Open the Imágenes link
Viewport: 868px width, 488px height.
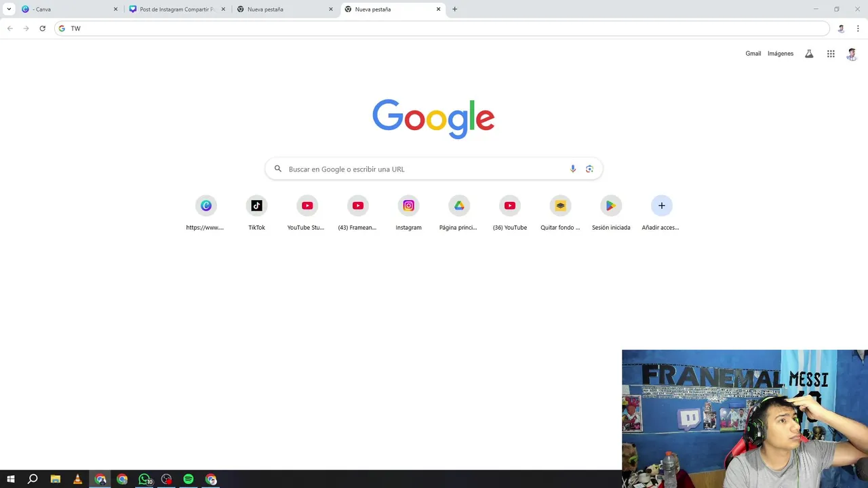pos(781,54)
